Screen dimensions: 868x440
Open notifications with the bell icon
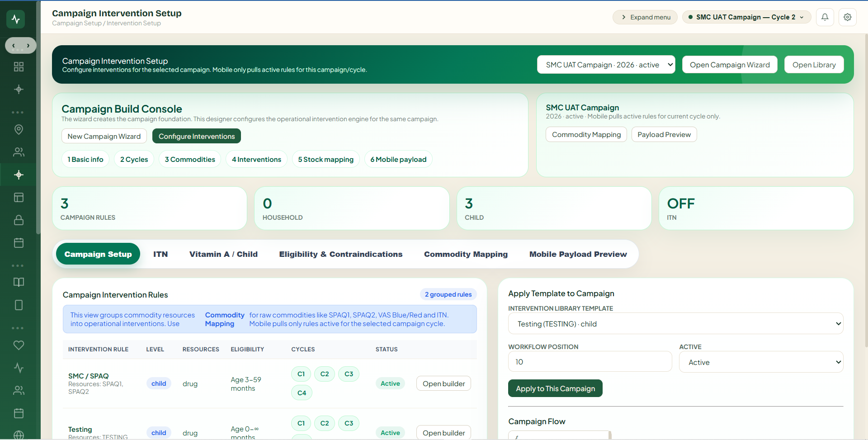[825, 17]
